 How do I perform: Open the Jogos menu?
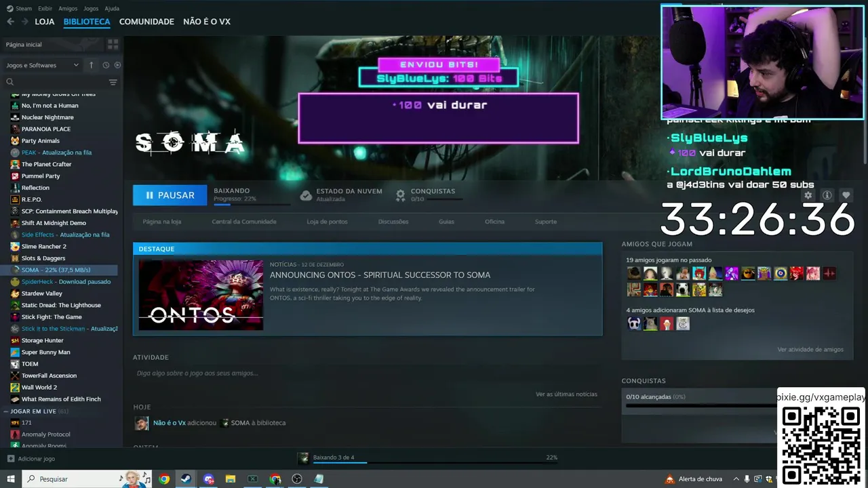91,9
